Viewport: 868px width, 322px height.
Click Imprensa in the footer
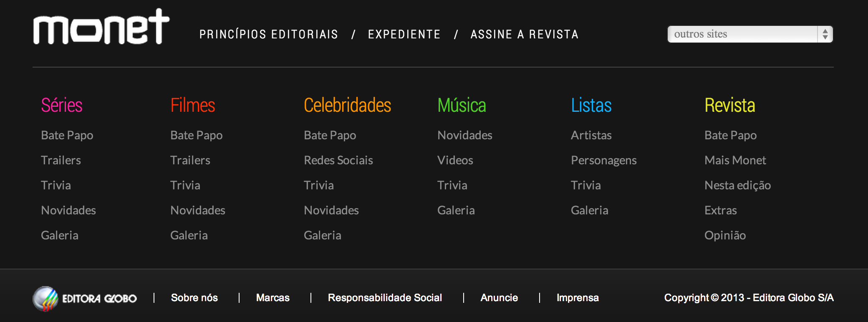578,298
